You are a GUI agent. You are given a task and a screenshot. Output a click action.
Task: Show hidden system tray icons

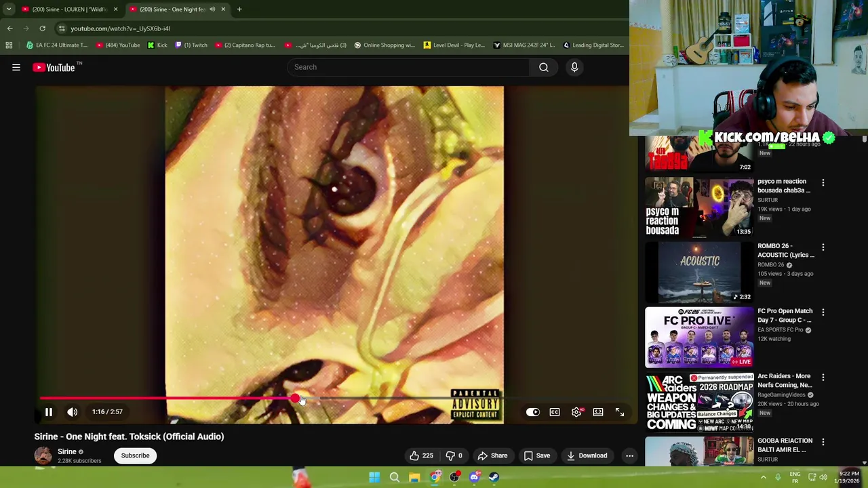coord(764,477)
